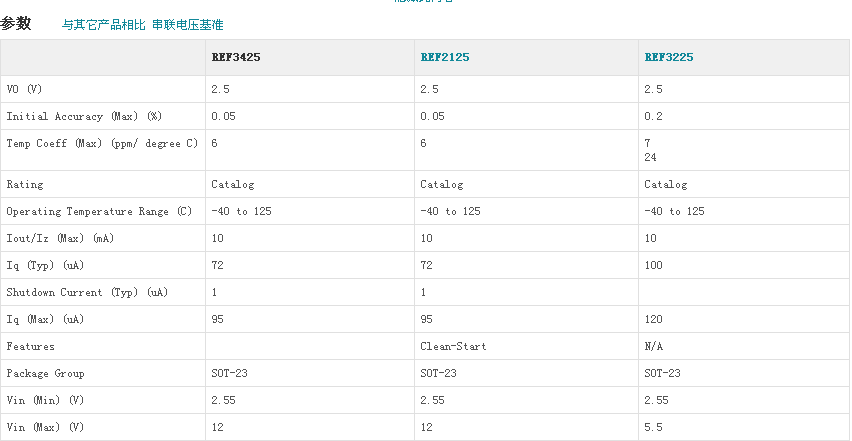Select the 5.5 Vin (Max) value

(x=654, y=427)
